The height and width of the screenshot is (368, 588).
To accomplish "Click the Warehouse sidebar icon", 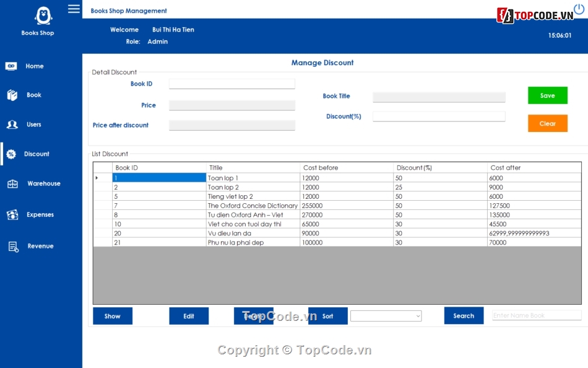I will coord(12,183).
